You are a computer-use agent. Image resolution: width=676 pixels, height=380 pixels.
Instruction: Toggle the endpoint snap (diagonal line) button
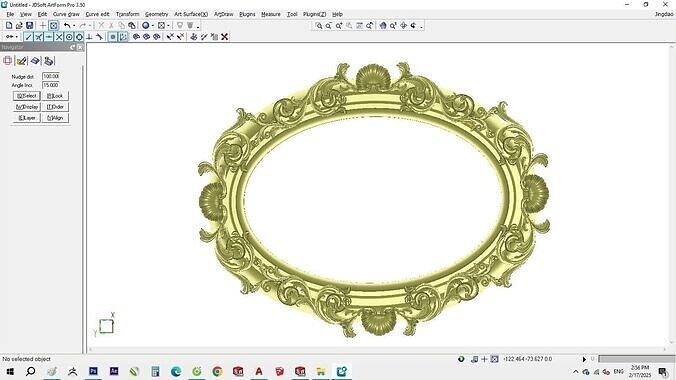point(28,37)
